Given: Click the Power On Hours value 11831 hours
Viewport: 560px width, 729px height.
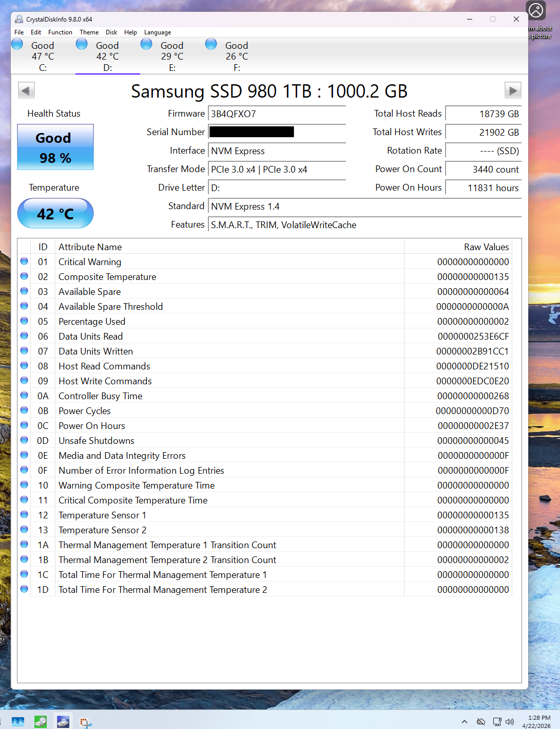Looking at the screenshot, I should click(x=483, y=188).
